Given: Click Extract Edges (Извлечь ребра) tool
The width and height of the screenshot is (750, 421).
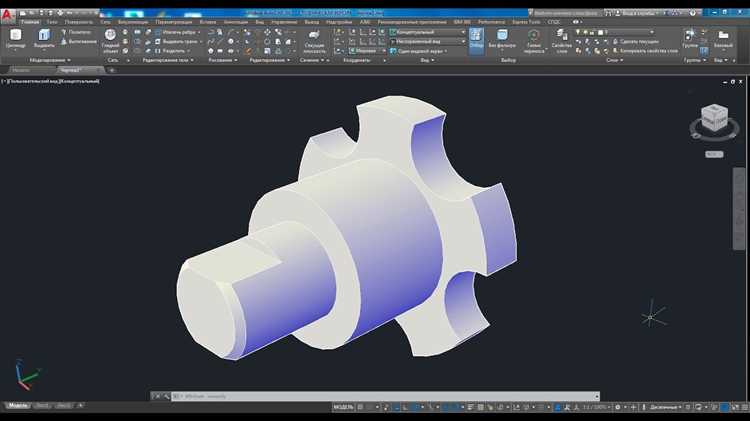Looking at the screenshot, I should pos(177,32).
